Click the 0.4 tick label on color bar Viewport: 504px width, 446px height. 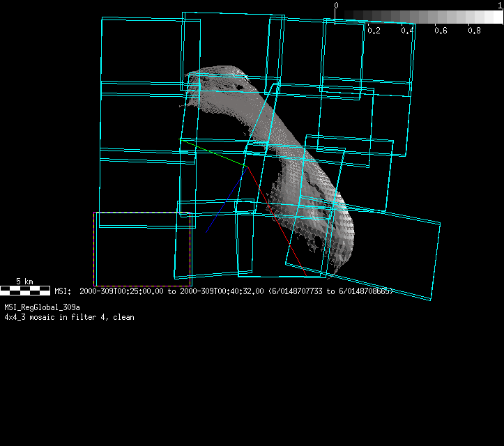click(x=408, y=31)
